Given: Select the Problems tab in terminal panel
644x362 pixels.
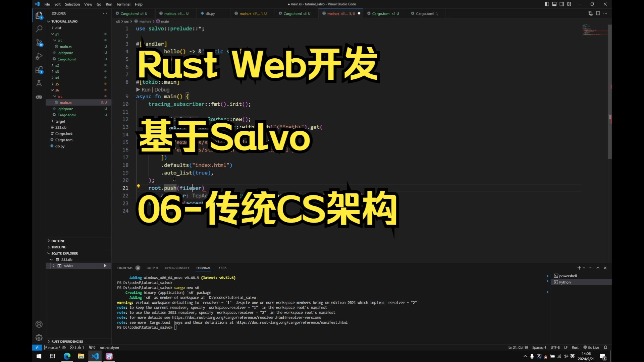Looking at the screenshot, I should point(125,268).
